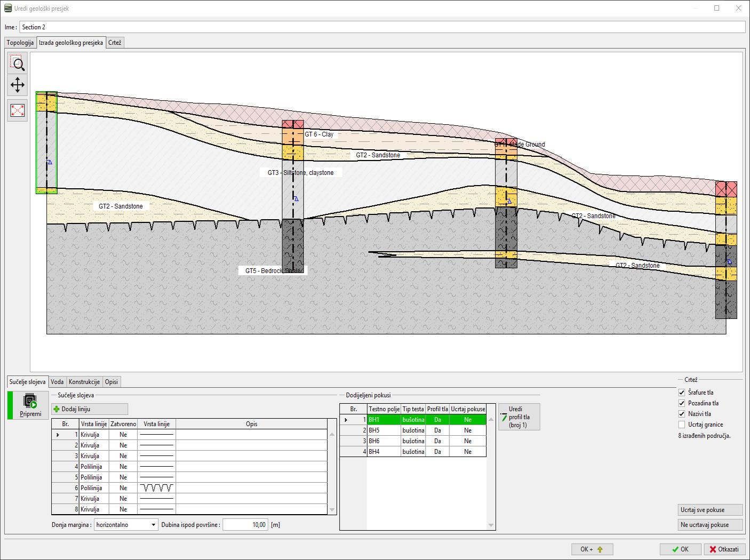Click Dodaj liniju green plus button

(x=90, y=409)
